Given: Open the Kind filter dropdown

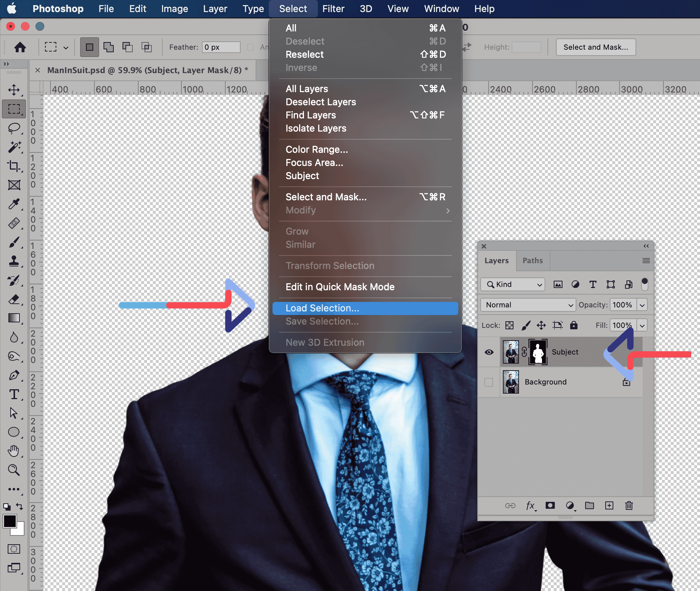Looking at the screenshot, I should (513, 284).
